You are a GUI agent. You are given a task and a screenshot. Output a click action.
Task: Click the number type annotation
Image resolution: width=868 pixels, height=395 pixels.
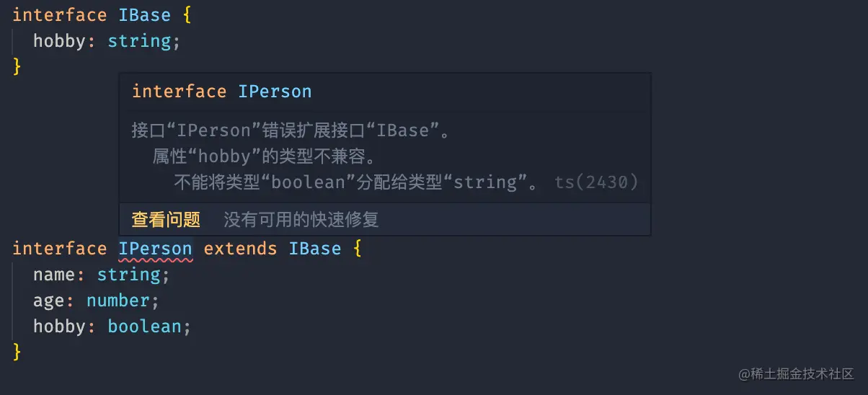click(118, 301)
